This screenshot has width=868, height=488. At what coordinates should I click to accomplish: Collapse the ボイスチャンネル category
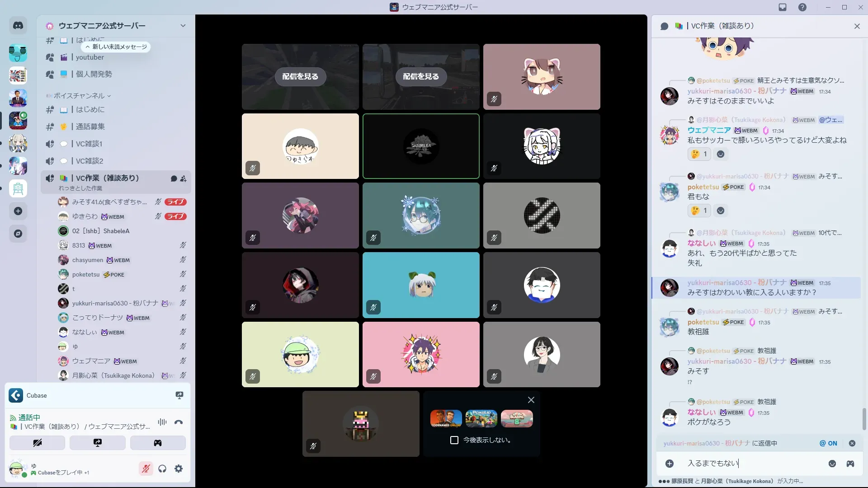(79, 96)
